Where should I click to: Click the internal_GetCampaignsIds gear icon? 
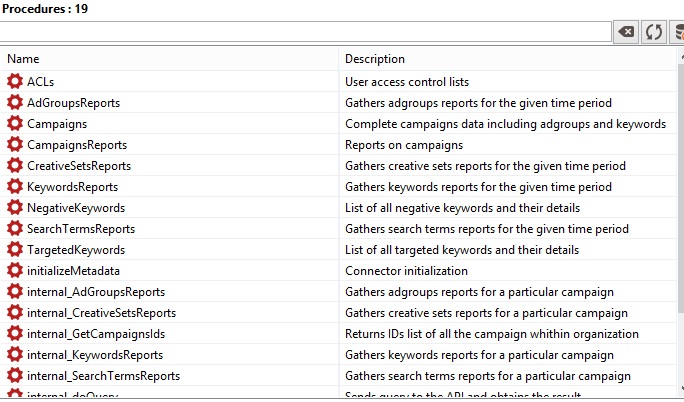[14, 334]
